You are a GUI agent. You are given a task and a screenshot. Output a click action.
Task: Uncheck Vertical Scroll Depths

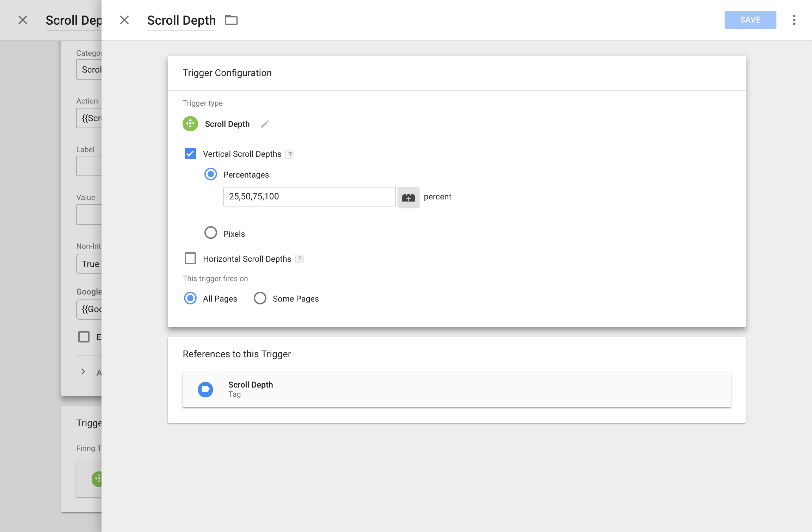tap(190, 154)
